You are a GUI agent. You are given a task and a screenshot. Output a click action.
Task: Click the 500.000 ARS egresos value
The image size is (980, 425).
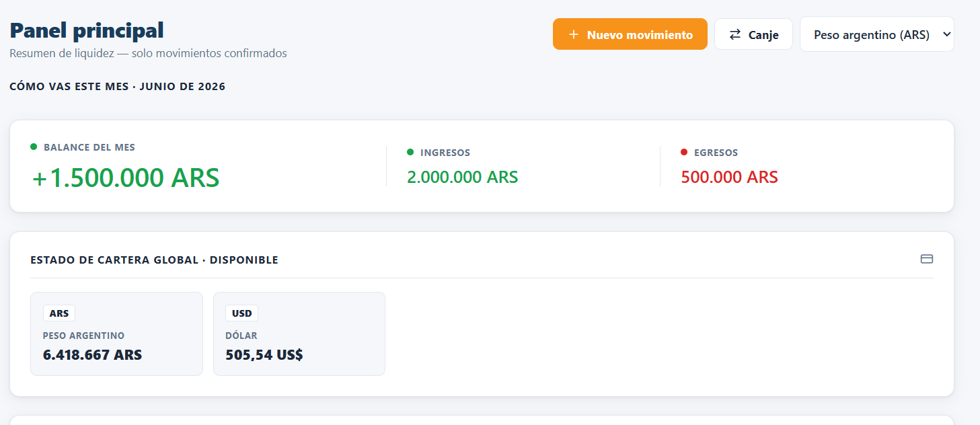tap(729, 178)
